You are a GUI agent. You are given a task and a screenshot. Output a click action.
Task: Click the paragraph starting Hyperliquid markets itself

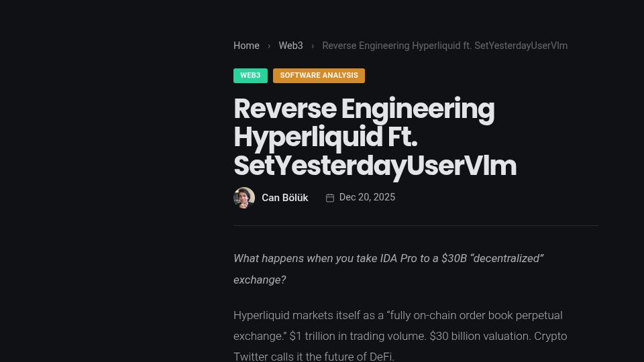click(x=400, y=336)
